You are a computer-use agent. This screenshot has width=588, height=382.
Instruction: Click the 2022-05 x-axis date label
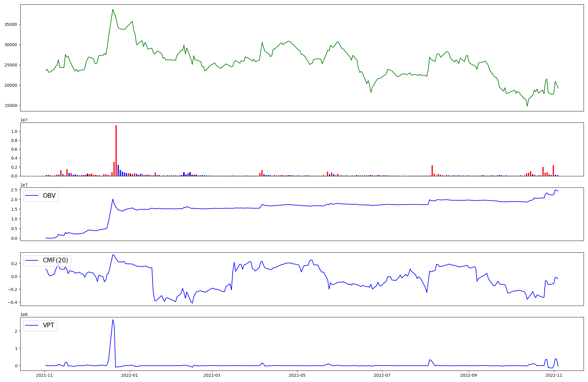297,375
